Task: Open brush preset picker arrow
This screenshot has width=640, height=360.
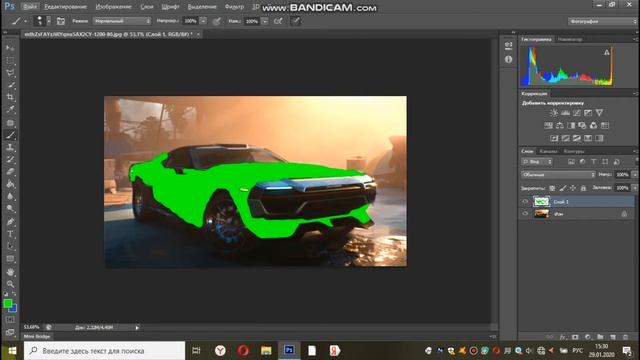Action: [49, 21]
